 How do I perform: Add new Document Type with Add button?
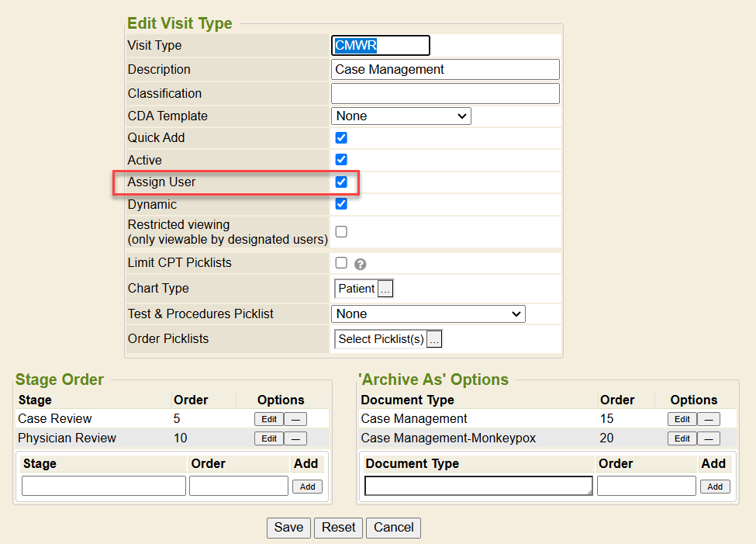pos(715,487)
